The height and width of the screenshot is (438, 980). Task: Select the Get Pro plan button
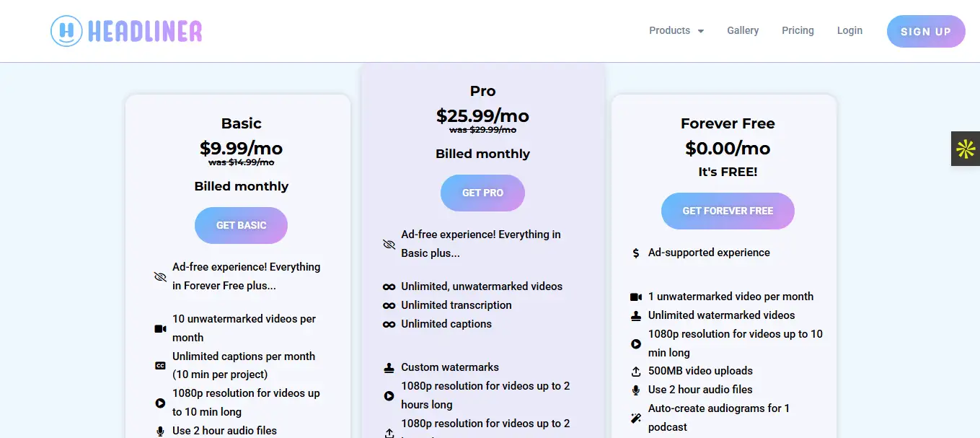pos(482,193)
